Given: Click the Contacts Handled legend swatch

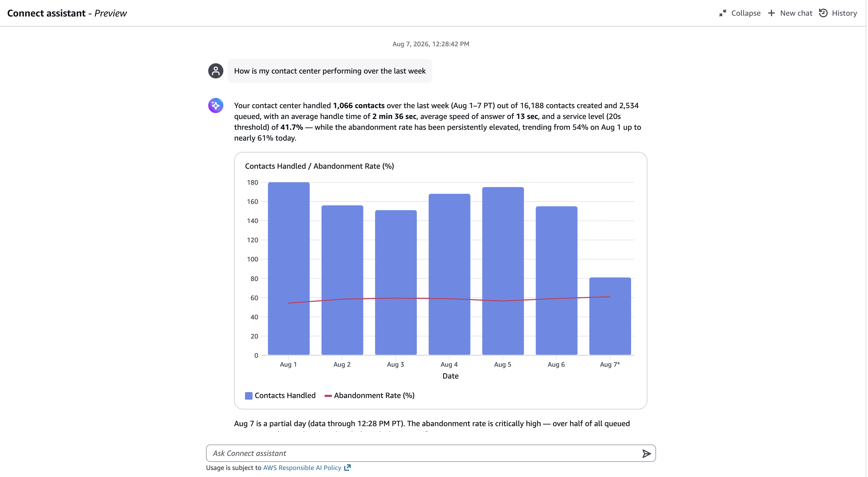Looking at the screenshot, I should [x=249, y=396].
